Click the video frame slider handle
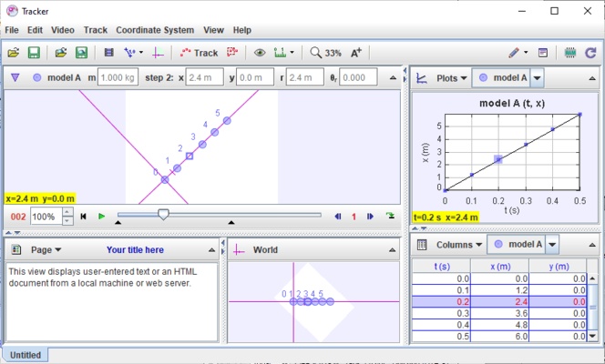The image size is (605, 364). (163, 215)
